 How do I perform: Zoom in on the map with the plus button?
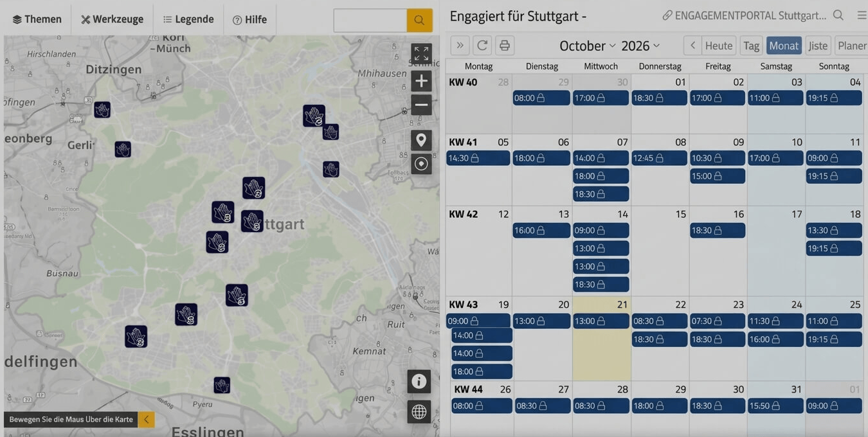(x=421, y=81)
